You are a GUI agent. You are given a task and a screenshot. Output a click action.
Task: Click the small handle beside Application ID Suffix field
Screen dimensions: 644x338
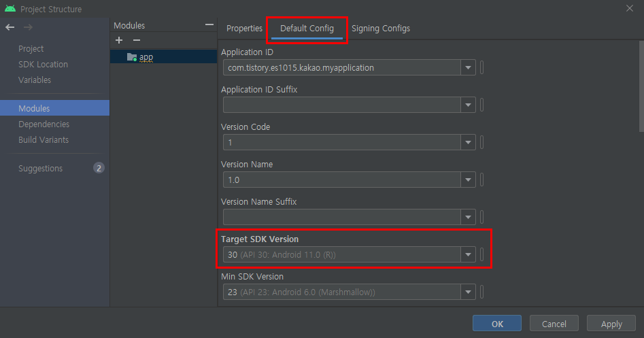tap(481, 105)
